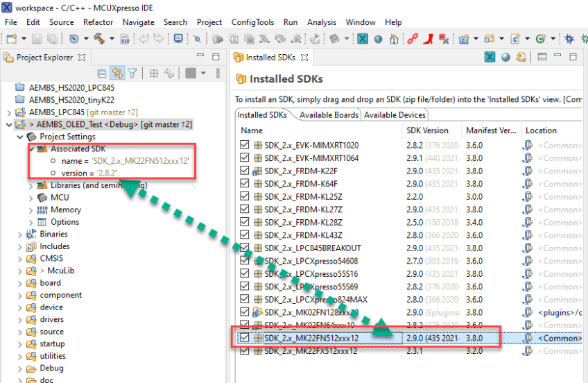The image size is (588, 383).
Task: Click the filter funnel icon in Project Explorer
Action: pyautogui.click(x=132, y=73)
